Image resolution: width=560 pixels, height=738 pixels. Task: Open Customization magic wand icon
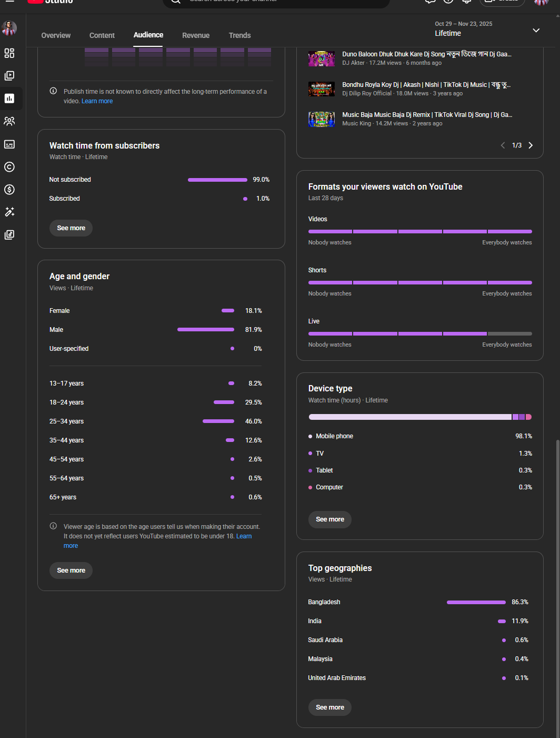(x=9, y=212)
